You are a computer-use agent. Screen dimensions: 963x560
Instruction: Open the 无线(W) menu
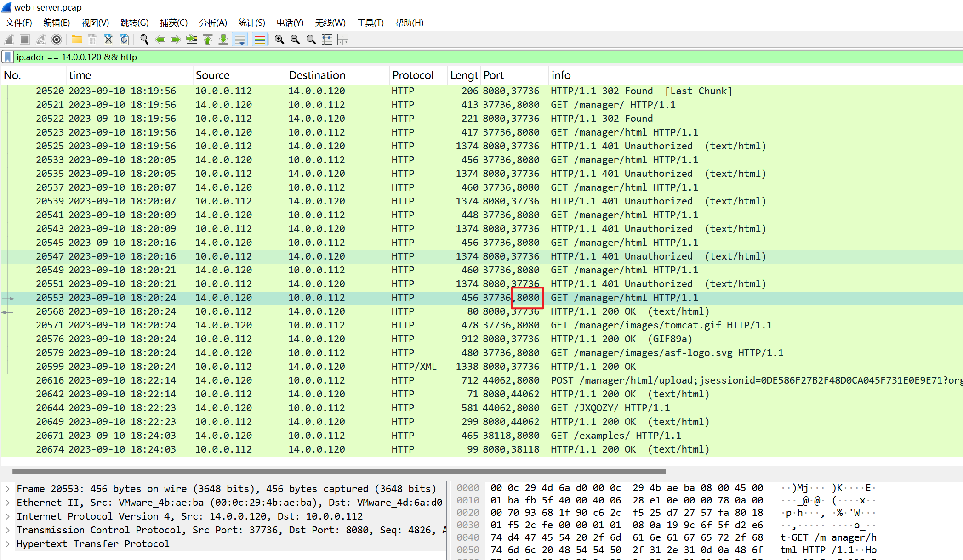[x=330, y=23]
